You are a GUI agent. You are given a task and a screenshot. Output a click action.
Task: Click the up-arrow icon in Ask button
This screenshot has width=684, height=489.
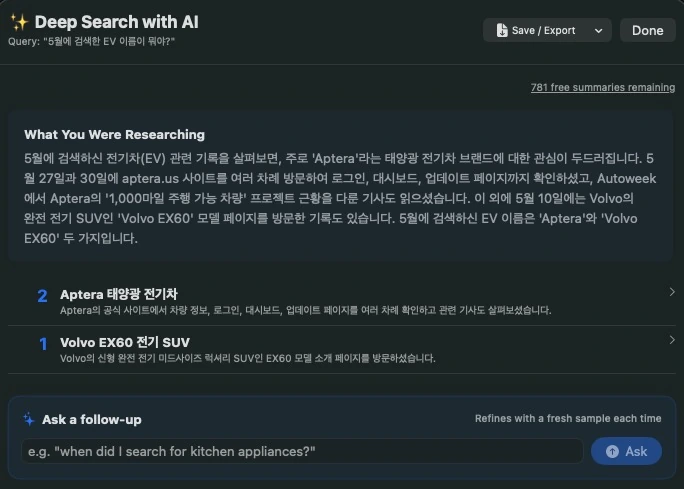(612, 451)
